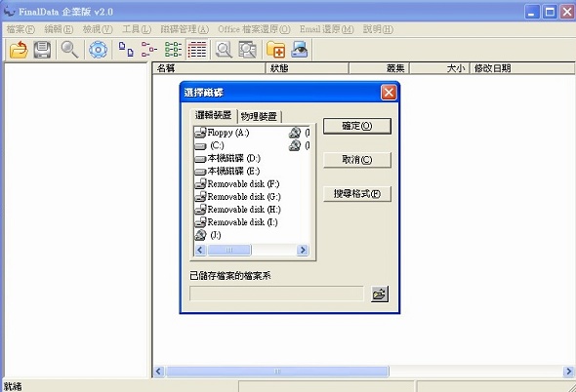Click the save floppy disk toolbar icon

pyautogui.click(x=42, y=50)
